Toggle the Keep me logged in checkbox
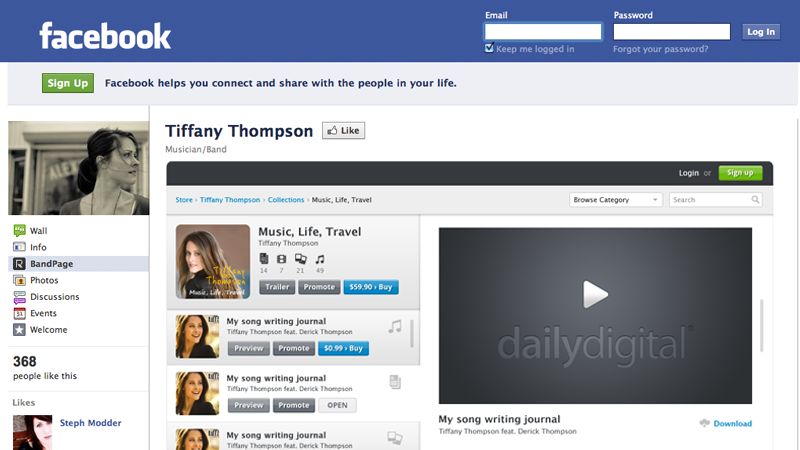 pos(489,48)
